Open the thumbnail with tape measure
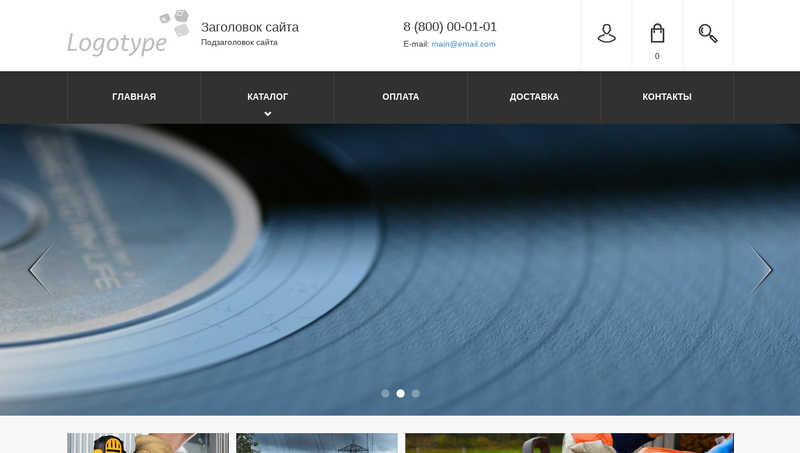The image size is (800, 453). tap(148, 443)
